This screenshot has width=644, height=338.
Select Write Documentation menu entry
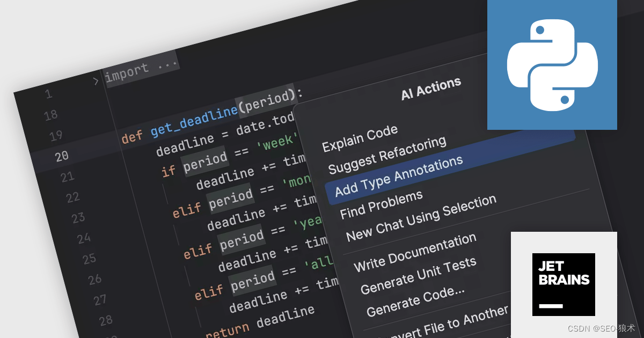coord(415,252)
